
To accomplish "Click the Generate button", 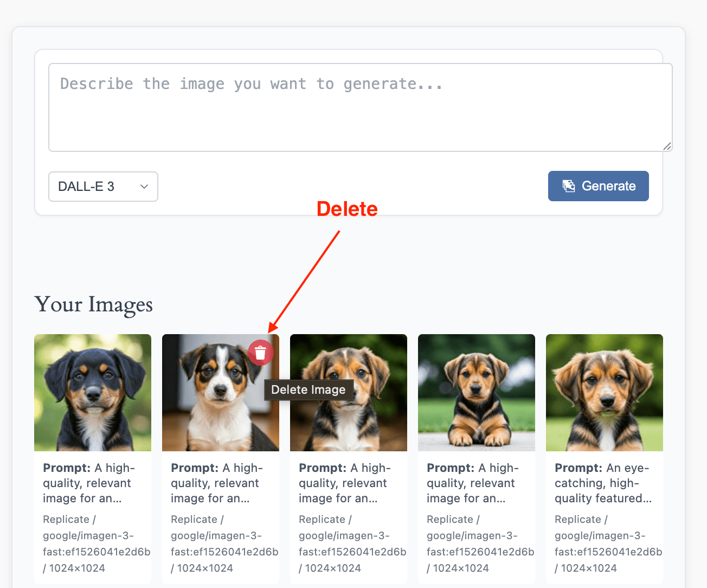I will [599, 186].
